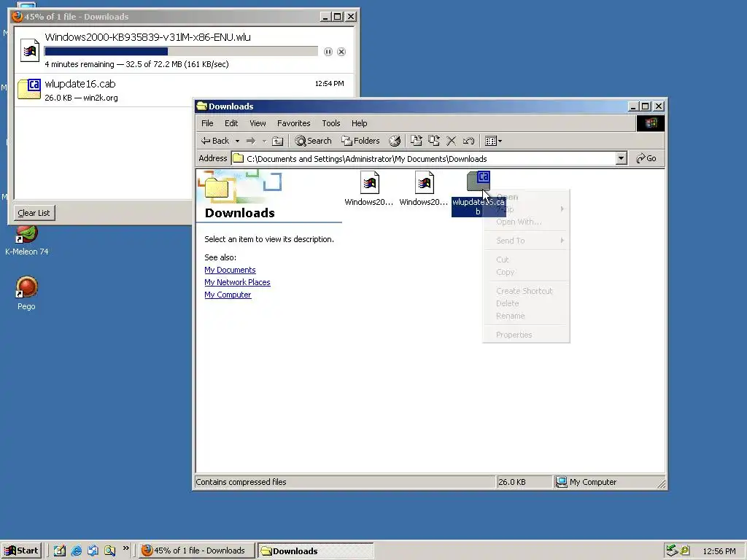Click Show Desktop quick launch icon
Viewport: 747px width, 560px height.
pyautogui.click(x=60, y=551)
